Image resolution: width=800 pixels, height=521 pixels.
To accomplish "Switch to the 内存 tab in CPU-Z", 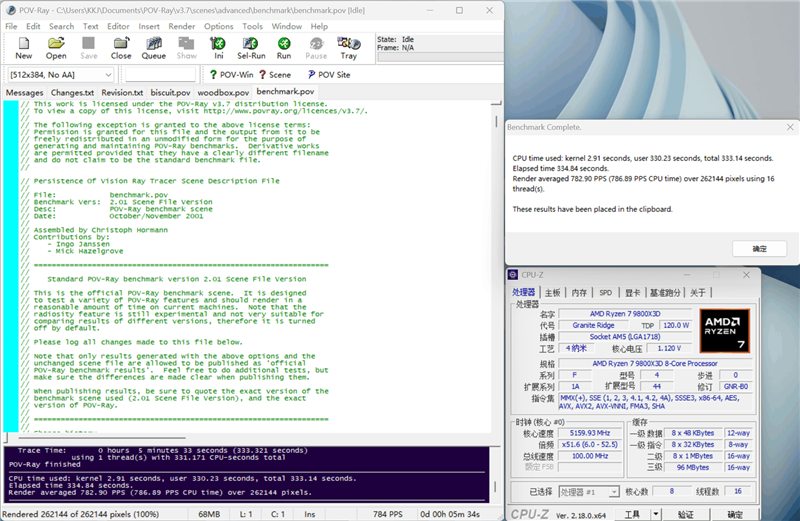I will (x=579, y=293).
